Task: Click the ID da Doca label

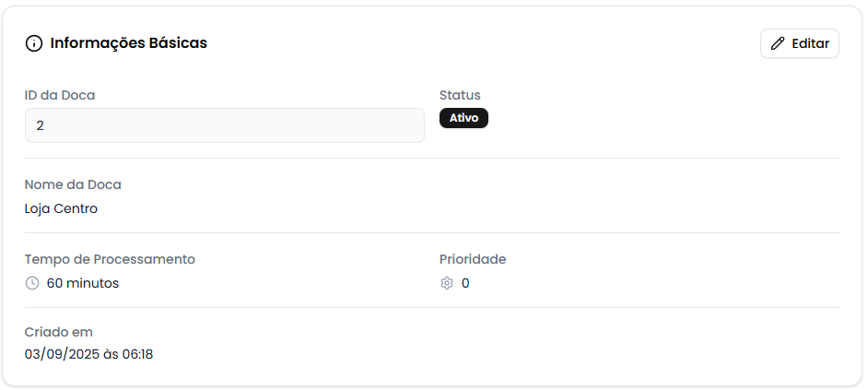Action: pos(60,95)
